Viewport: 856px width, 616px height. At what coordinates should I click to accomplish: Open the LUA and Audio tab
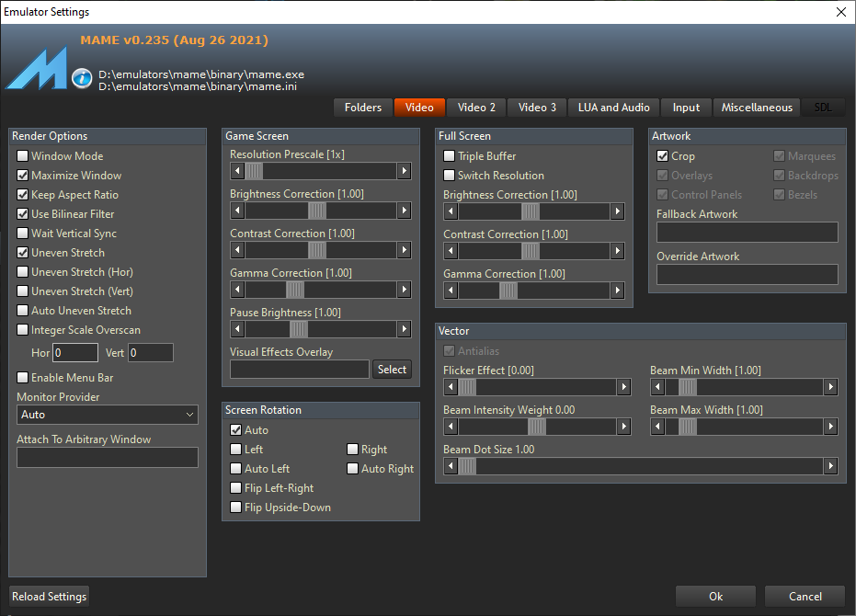pyautogui.click(x=613, y=108)
